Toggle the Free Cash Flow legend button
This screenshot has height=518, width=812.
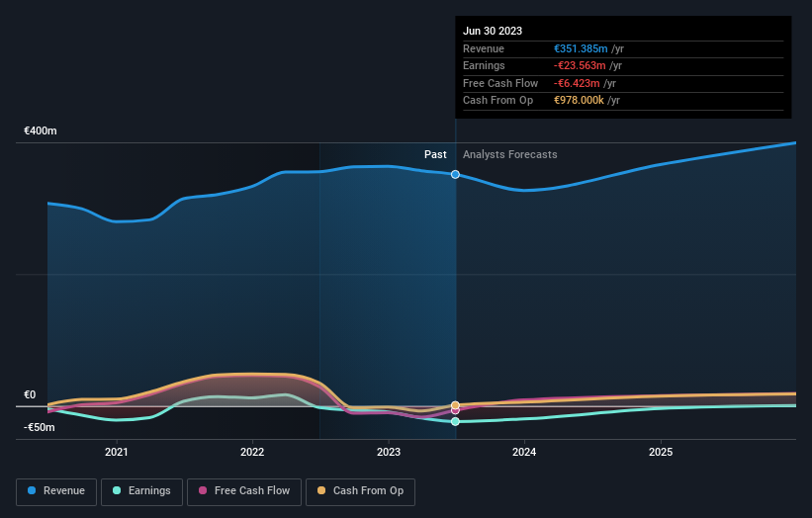[x=244, y=491]
